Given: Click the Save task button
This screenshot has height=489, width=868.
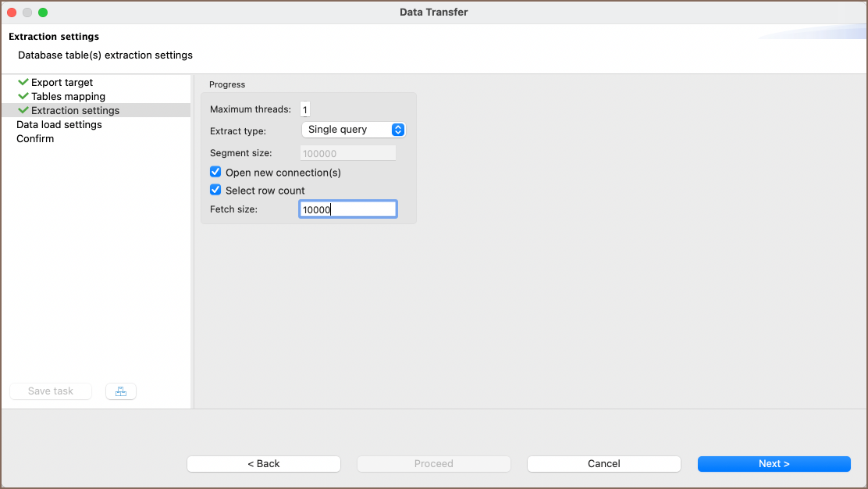Looking at the screenshot, I should click(51, 391).
